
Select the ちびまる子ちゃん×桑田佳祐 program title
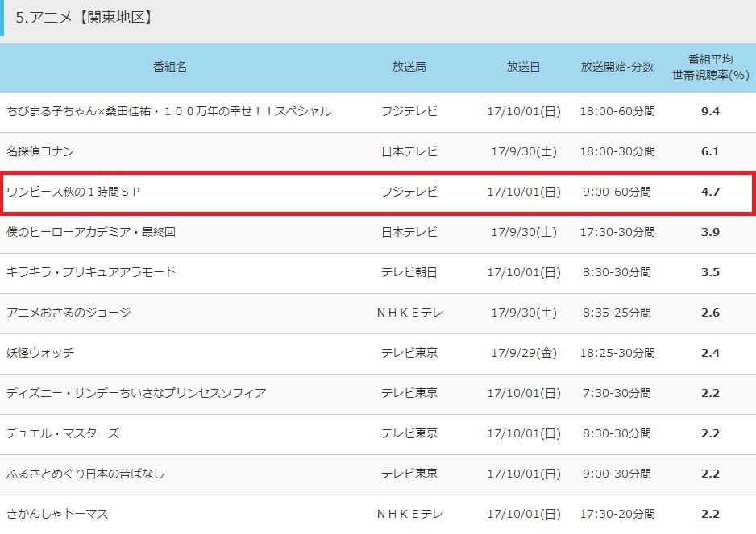(x=168, y=111)
